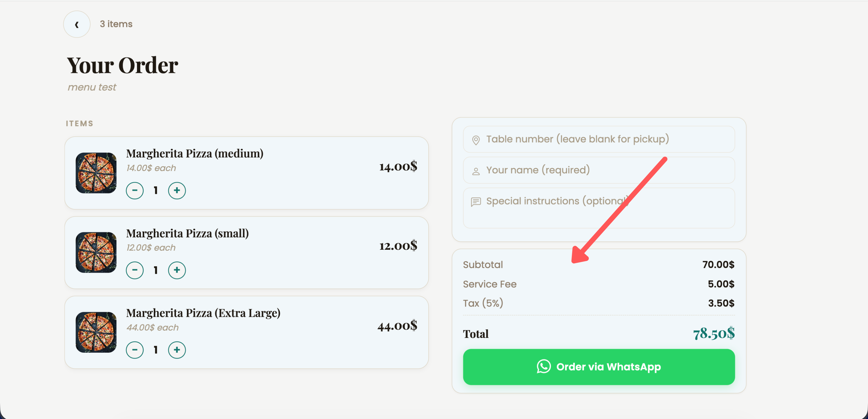The image size is (868, 419).
Task: Open the medium pizza thumbnail image
Action: click(x=96, y=173)
